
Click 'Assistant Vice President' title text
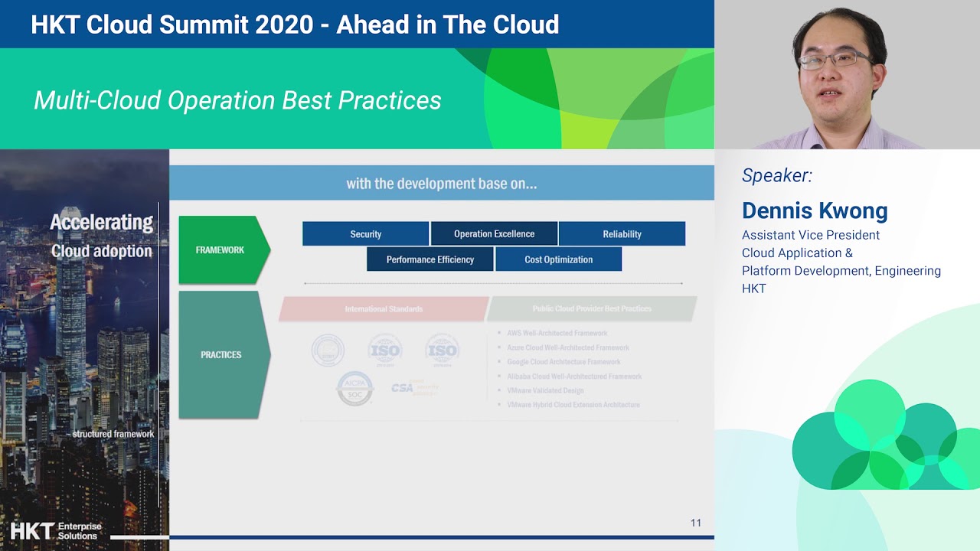(x=811, y=235)
